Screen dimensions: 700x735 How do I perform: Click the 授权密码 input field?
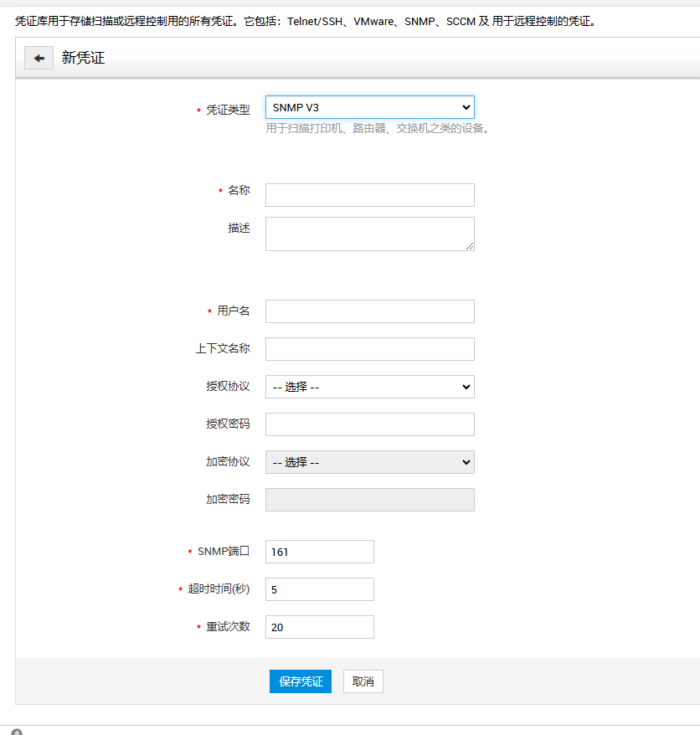369,424
